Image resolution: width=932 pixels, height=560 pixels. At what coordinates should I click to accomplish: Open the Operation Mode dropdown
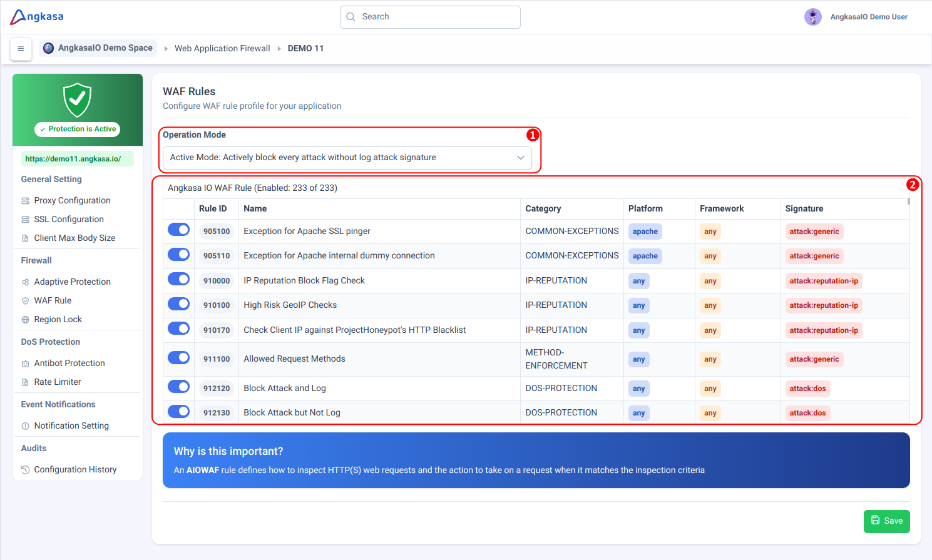347,158
